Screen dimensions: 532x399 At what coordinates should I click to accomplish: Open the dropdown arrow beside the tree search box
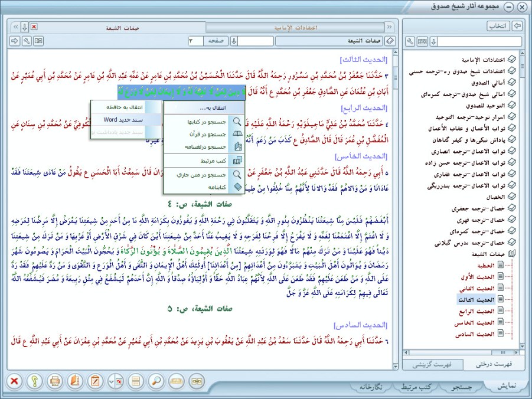coord(433,42)
